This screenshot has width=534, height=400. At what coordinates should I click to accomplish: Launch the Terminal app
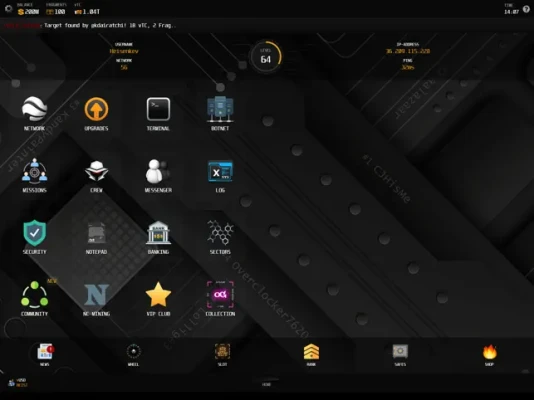coord(158,109)
